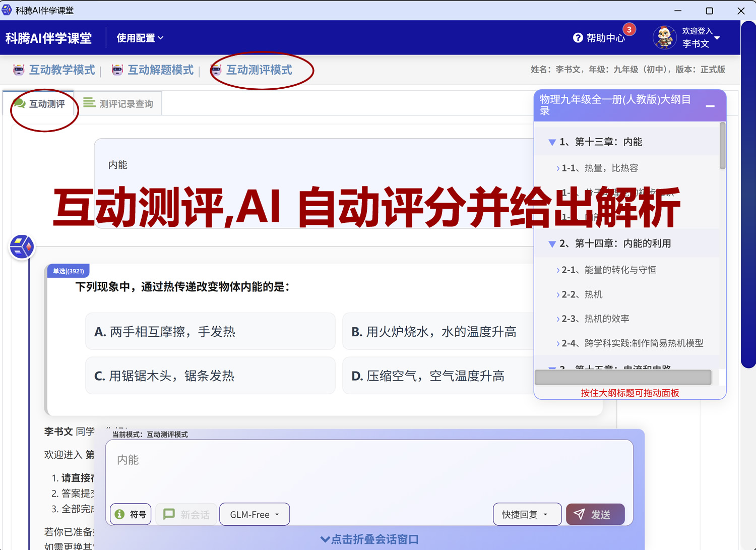The width and height of the screenshot is (756, 550).
Task: Collapse the 大纲目录 panel with minus toggle
Action: click(711, 106)
